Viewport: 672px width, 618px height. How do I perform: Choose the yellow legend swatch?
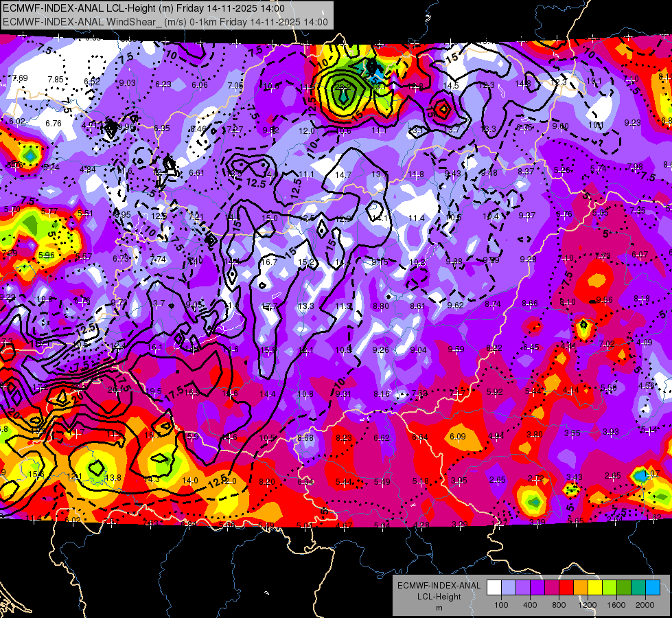coord(595,587)
